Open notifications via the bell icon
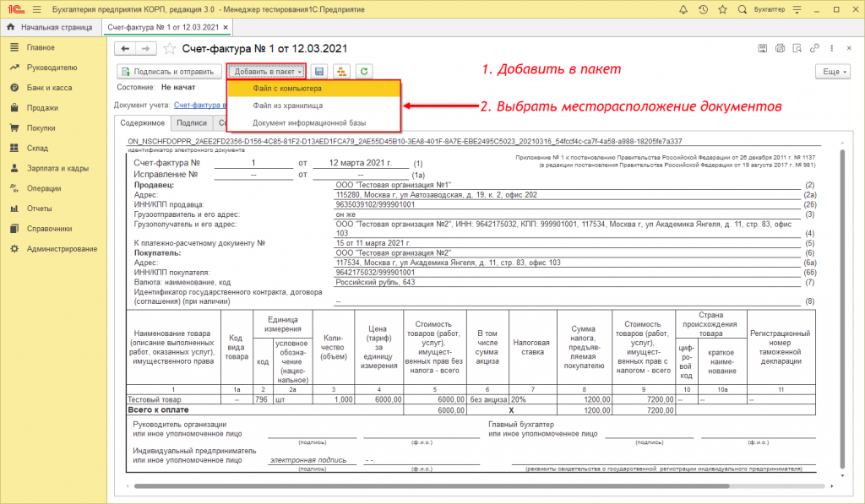The width and height of the screenshot is (865, 504). (x=684, y=9)
